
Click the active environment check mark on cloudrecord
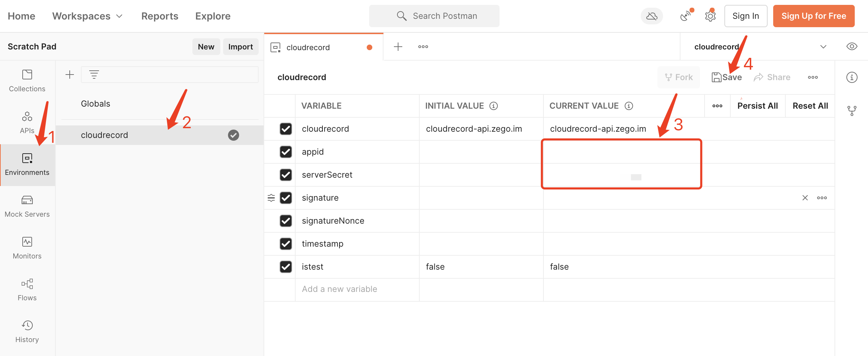coord(234,135)
